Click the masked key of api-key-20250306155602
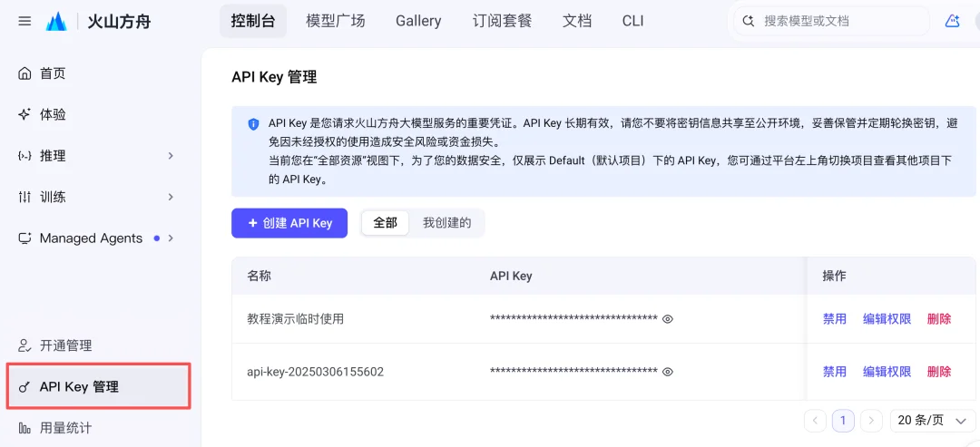Viewport: 980px width, 447px height. (573, 372)
